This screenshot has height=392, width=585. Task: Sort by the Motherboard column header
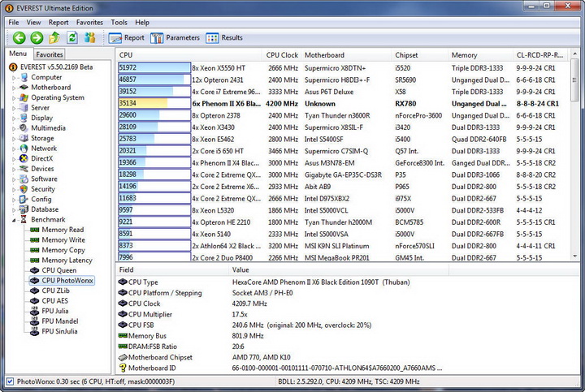(346, 55)
